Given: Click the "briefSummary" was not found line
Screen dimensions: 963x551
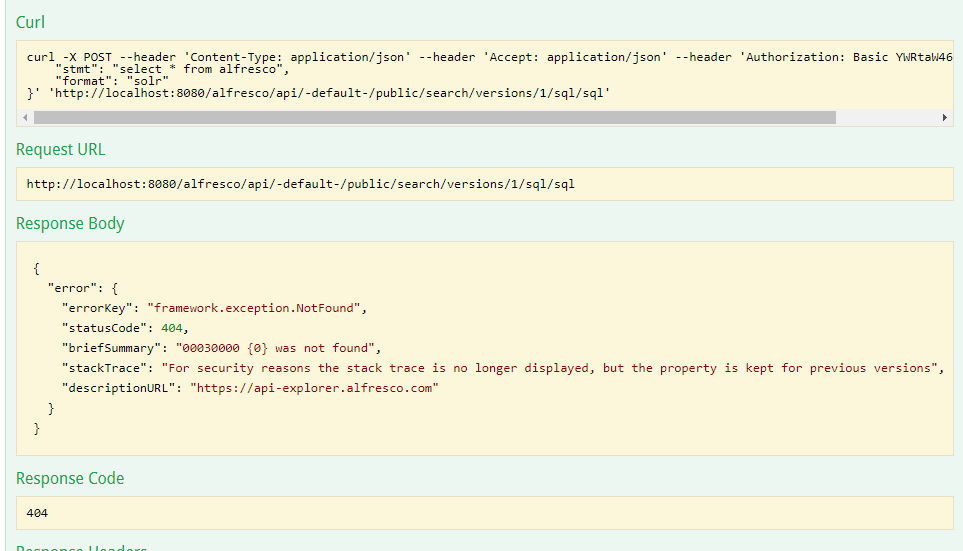Looking at the screenshot, I should [221, 348].
